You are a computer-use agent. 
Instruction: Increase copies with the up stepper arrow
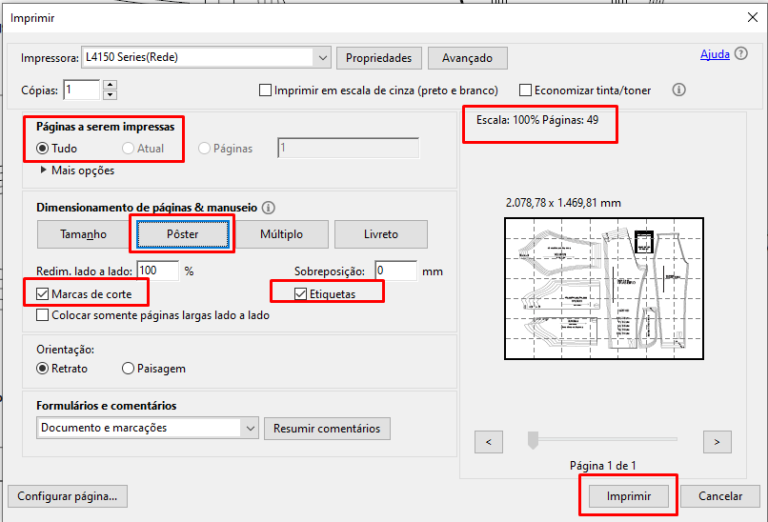[x=110, y=85]
